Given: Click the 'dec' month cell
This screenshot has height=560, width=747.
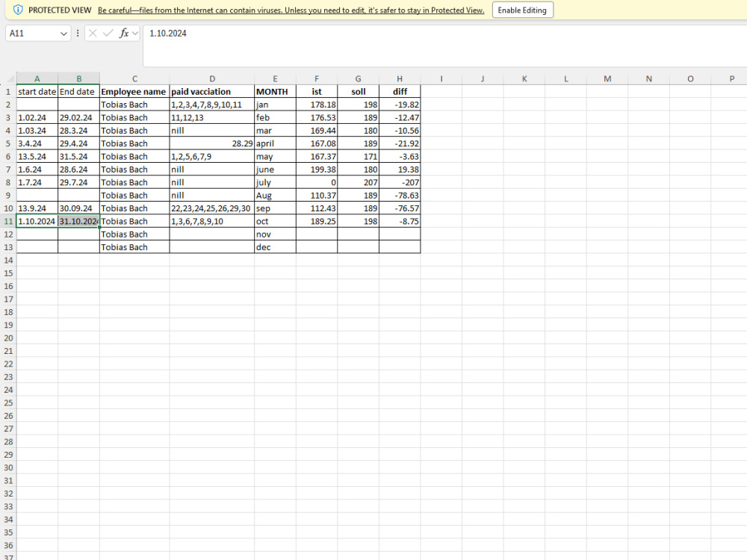Looking at the screenshot, I should click(275, 246).
